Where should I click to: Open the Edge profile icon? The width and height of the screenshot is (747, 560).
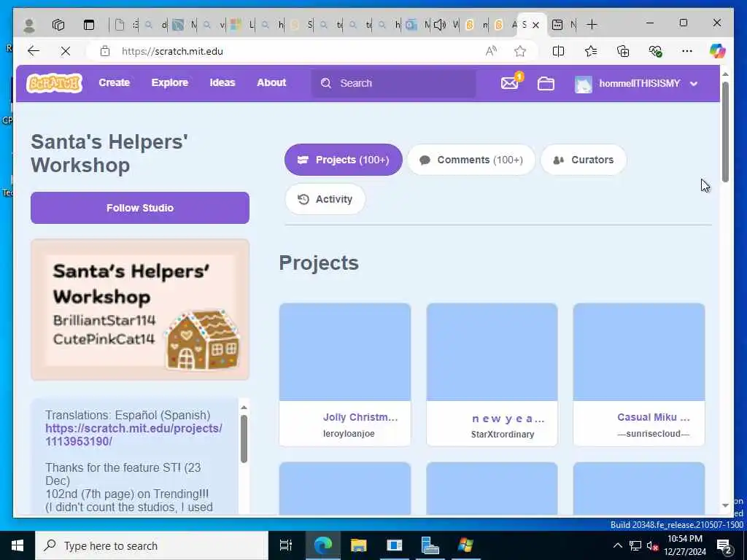click(29, 25)
